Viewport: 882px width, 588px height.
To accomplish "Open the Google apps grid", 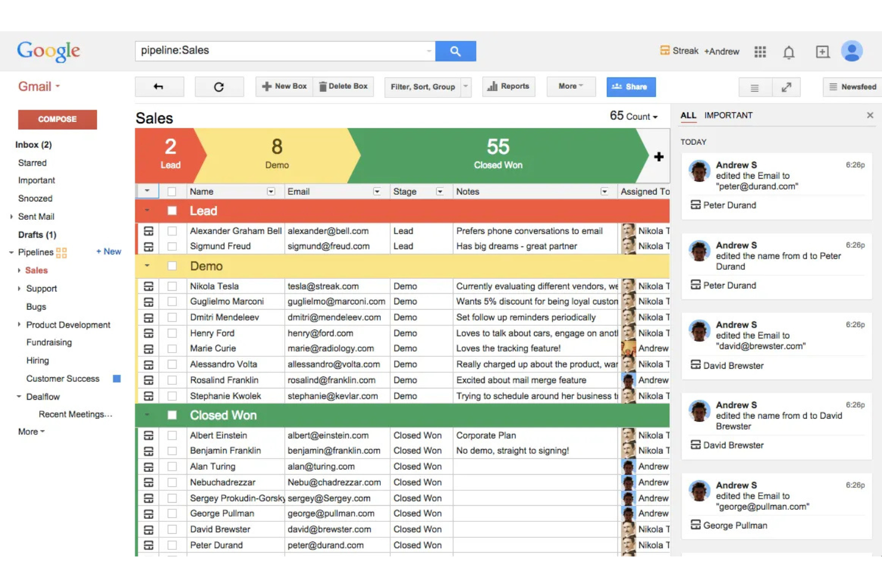I will click(x=760, y=52).
